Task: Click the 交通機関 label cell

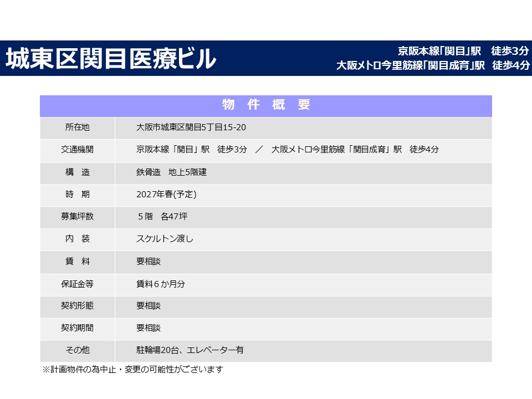Action: pos(77,150)
